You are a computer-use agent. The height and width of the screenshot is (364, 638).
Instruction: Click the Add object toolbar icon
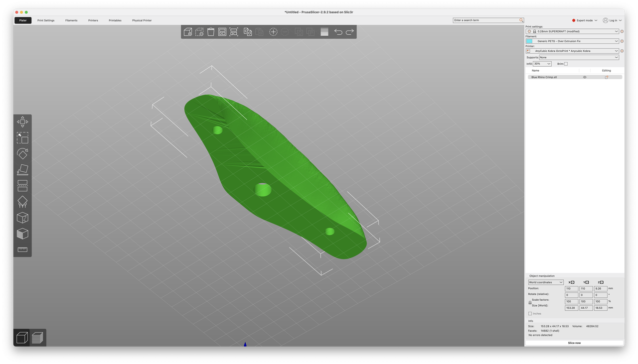pyautogui.click(x=188, y=32)
